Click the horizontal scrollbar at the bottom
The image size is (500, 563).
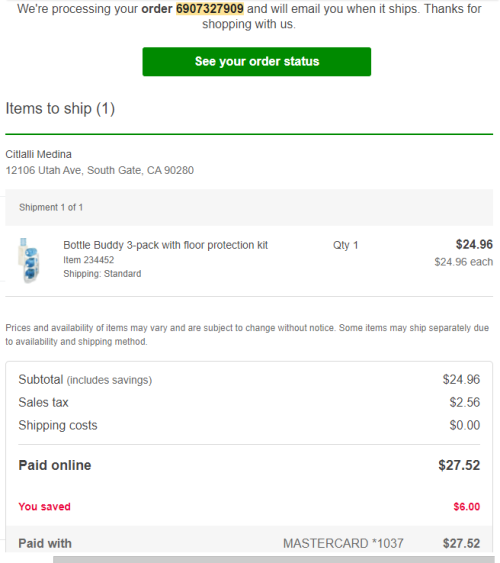click(276, 559)
